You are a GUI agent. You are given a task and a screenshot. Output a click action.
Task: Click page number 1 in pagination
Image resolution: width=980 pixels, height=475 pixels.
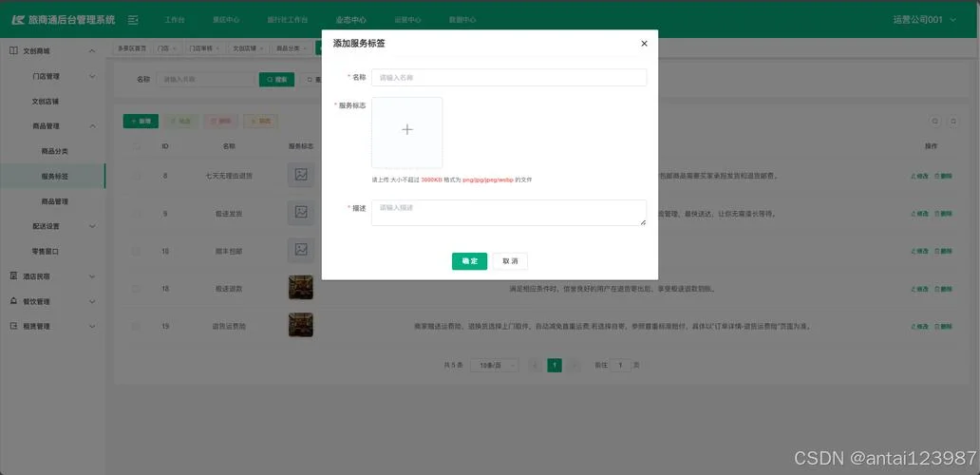[555, 365]
